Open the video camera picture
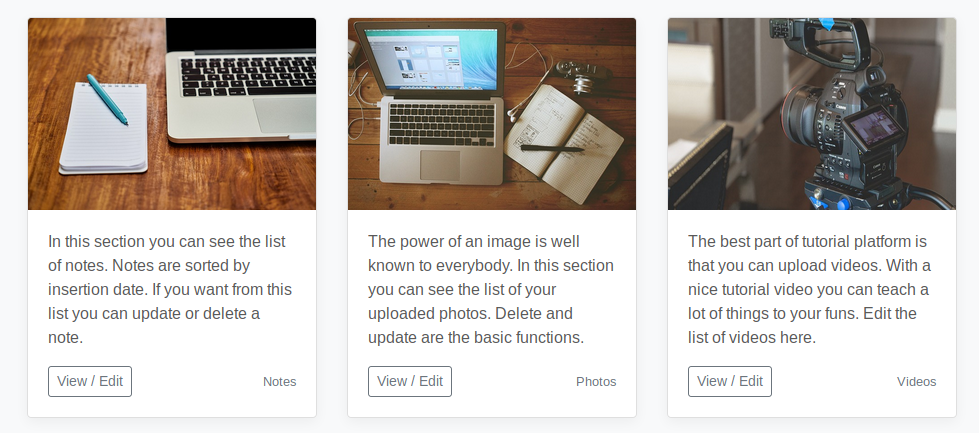The height and width of the screenshot is (433, 979). pyautogui.click(x=812, y=114)
